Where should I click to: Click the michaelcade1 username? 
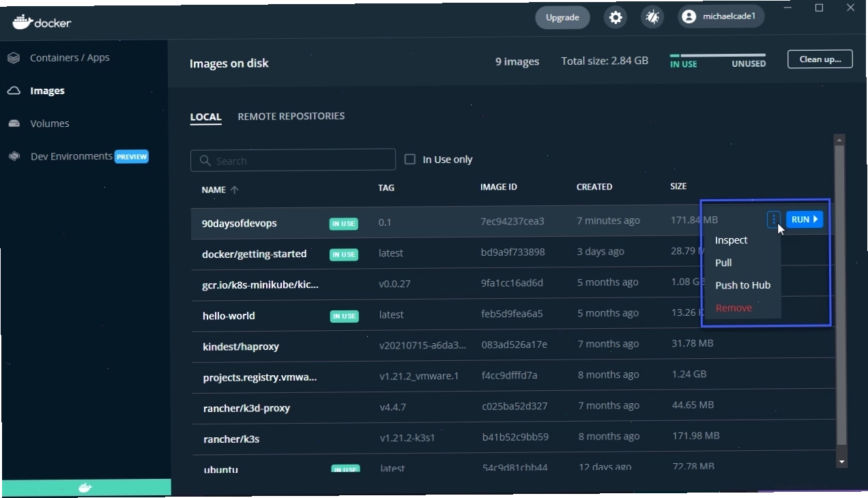[729, 17]
